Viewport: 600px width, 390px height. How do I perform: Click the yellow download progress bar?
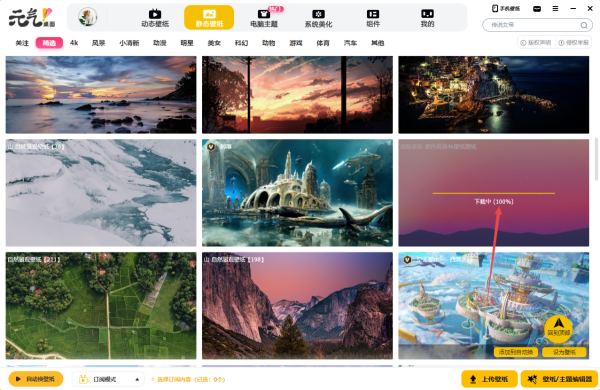point(494,193)
